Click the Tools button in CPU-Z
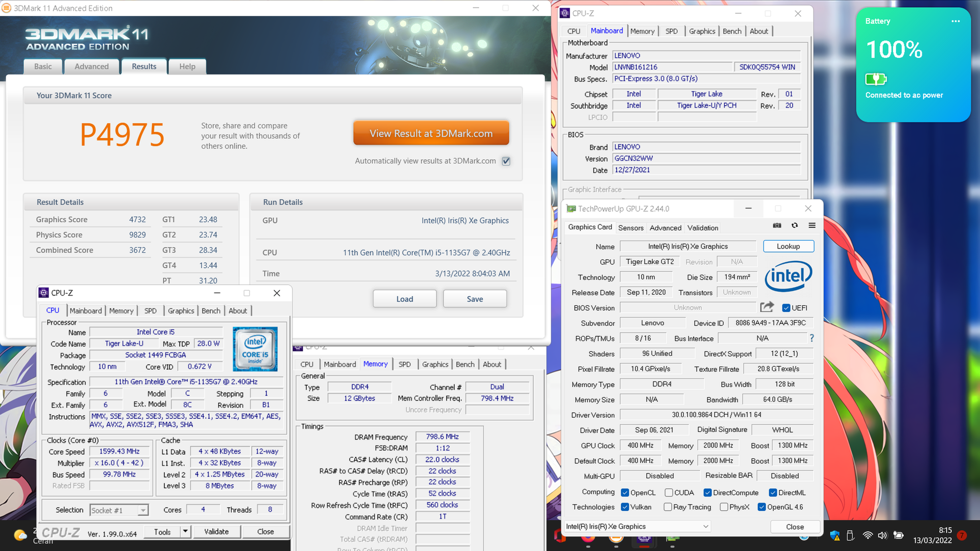 162,532
